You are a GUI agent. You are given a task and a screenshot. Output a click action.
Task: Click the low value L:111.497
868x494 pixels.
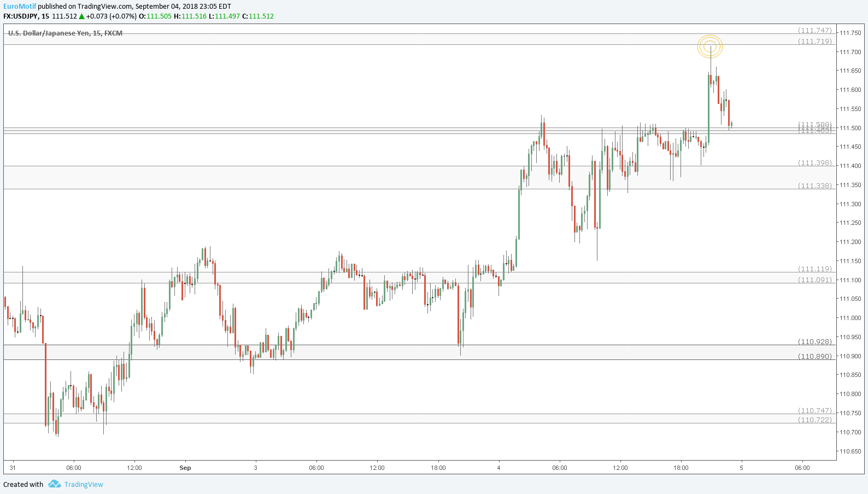pos(224,16)
